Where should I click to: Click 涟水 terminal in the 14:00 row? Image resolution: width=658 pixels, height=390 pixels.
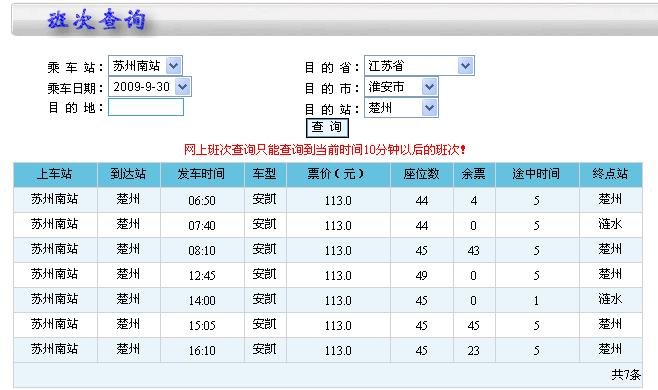[x=611, y=299]
